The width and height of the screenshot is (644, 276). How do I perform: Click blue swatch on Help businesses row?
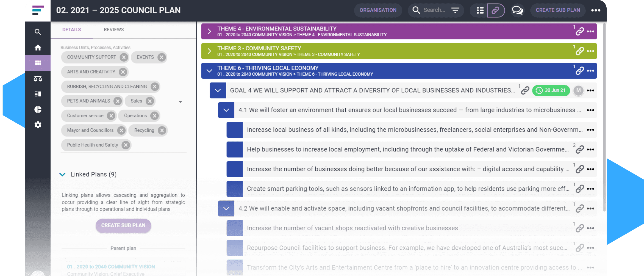coord(235,150)
